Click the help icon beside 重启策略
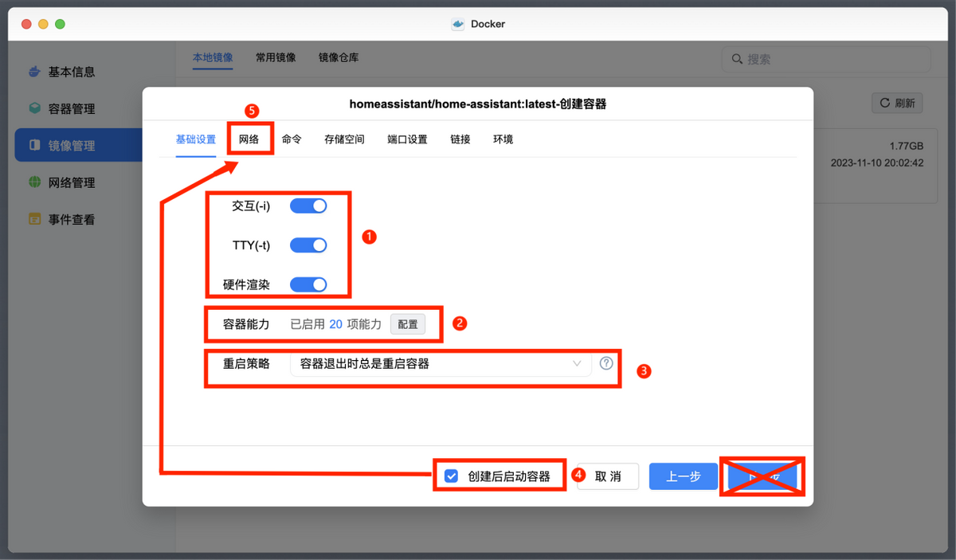This screenshot has width=956, height=560. coord(606,363)
